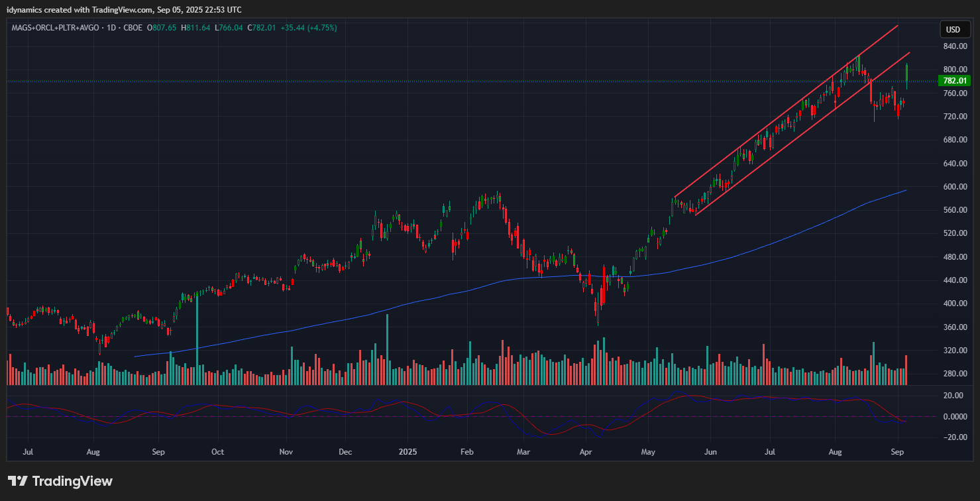Click the +35.44 (+4.75%) change value
Image resolution: width=980 pixels, height=501 pixels.
click(x=309, y=28)
